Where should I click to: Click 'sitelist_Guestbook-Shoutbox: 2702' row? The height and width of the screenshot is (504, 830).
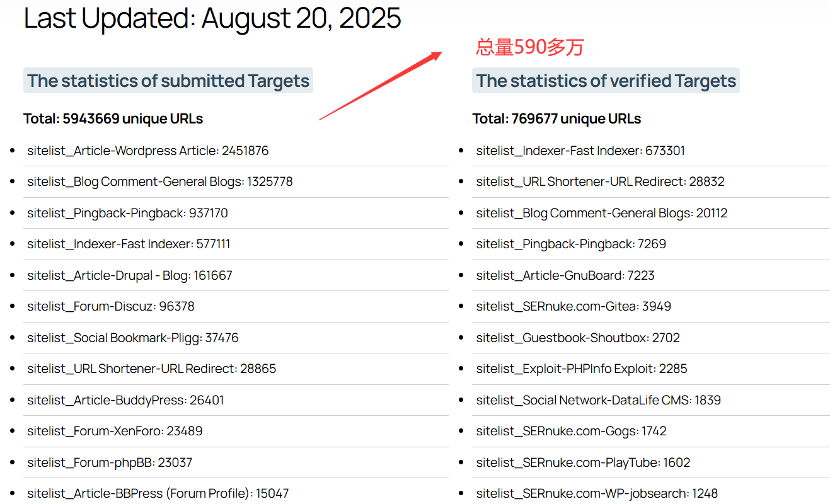pos(651,338)
